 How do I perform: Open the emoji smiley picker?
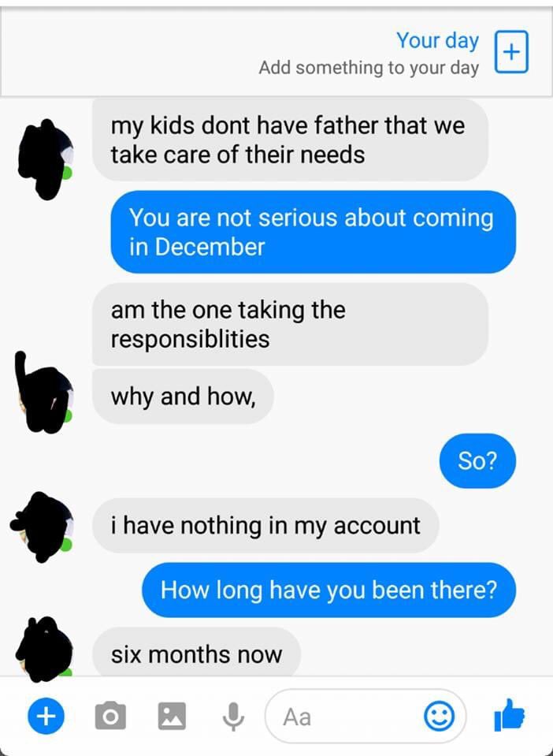pyautogui.click(x=439, y=716)
